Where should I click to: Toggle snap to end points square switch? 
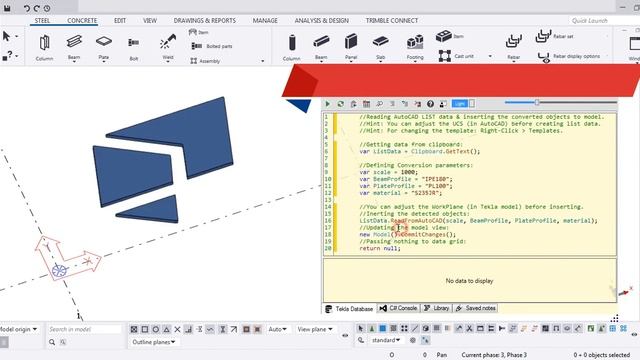pyautogui.click(x=144, y=329)
